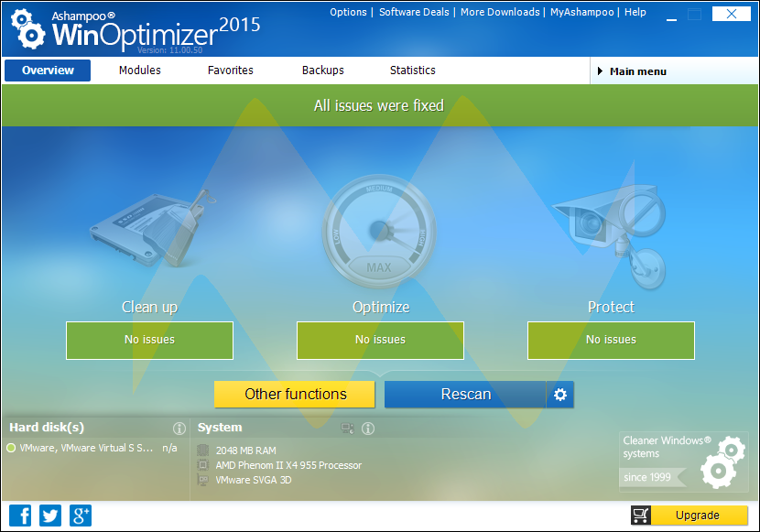760x532 pixels.
Task: Click the VMware SVGA 3D text
Action: (x=254, y=480)
